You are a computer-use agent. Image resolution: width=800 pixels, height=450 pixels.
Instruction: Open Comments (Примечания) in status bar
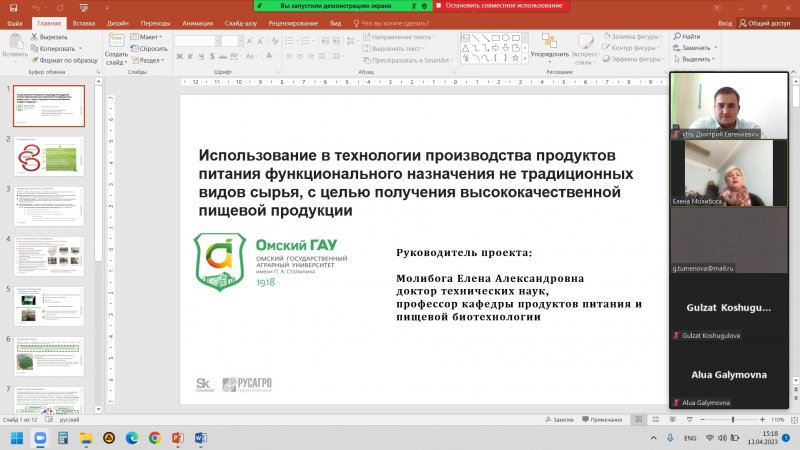[x=602, y=419]
